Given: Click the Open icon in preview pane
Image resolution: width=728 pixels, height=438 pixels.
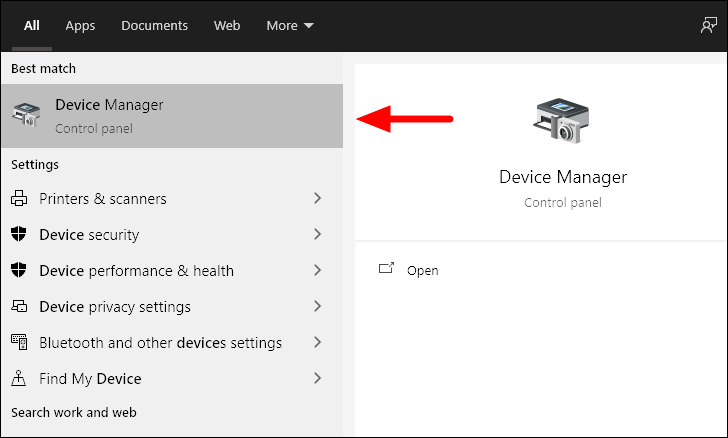Looking at the screenshot, I should (x=386, y=270).
